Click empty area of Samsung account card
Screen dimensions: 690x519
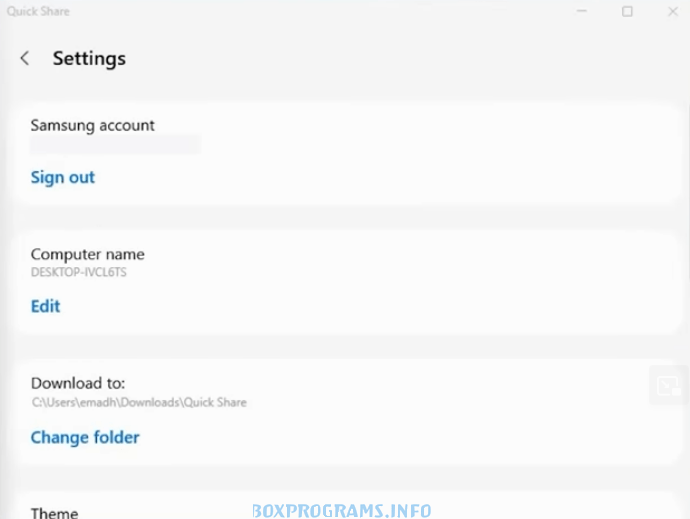(396, 154)
